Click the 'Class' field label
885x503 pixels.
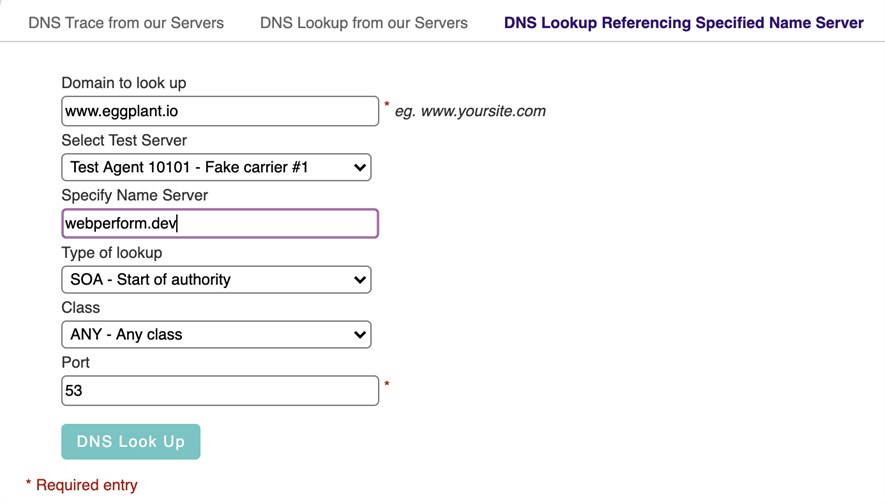(x=81, y=308)
